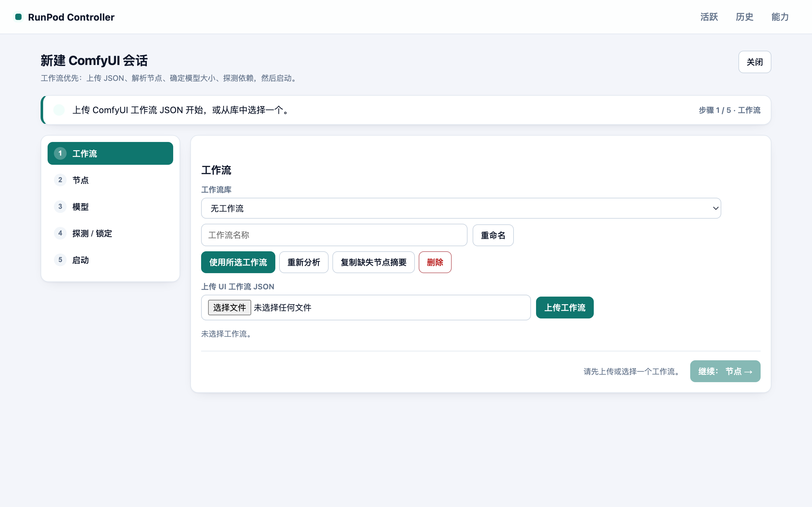Click the 选择文件 file chooser
This screenshot has width=812, height=507.
click(x=230, y=307)
